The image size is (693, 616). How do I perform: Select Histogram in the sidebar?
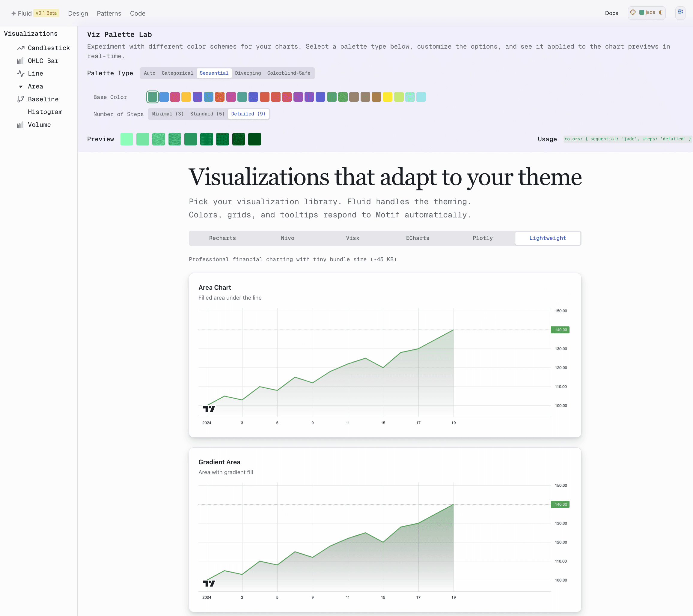pos(45,112)
